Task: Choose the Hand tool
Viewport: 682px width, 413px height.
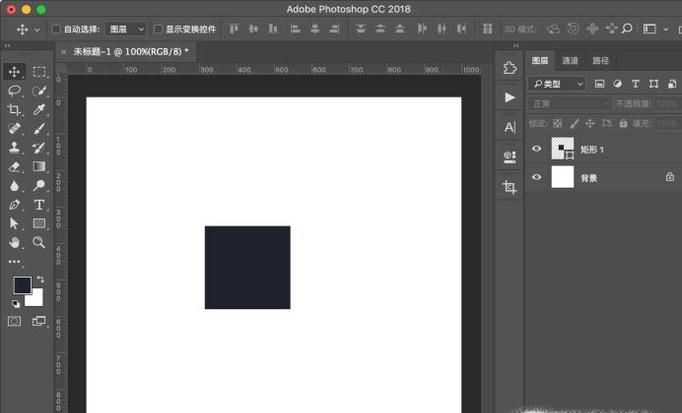Action: [x=14, y=242]
